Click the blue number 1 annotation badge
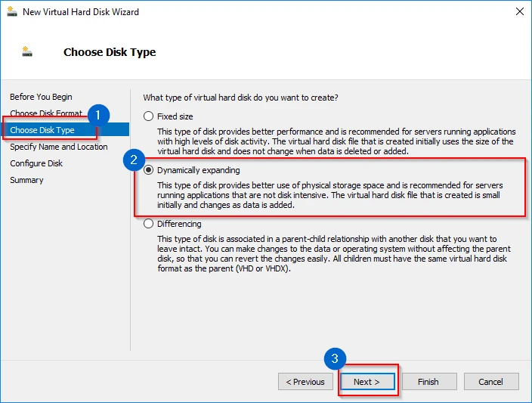Viewport: 532px width, 403px height. click(x=97, y=116)
